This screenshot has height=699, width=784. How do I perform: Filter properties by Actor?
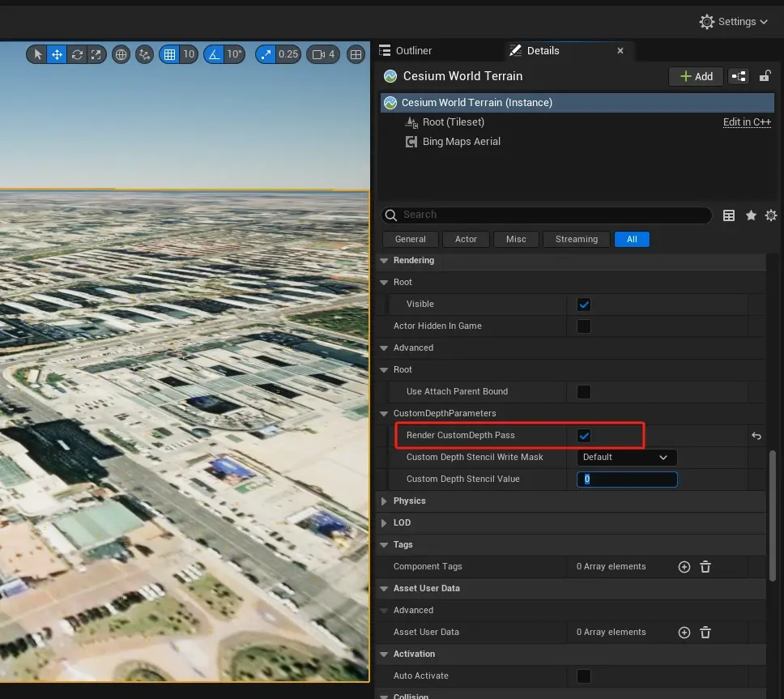click(466, 239)
